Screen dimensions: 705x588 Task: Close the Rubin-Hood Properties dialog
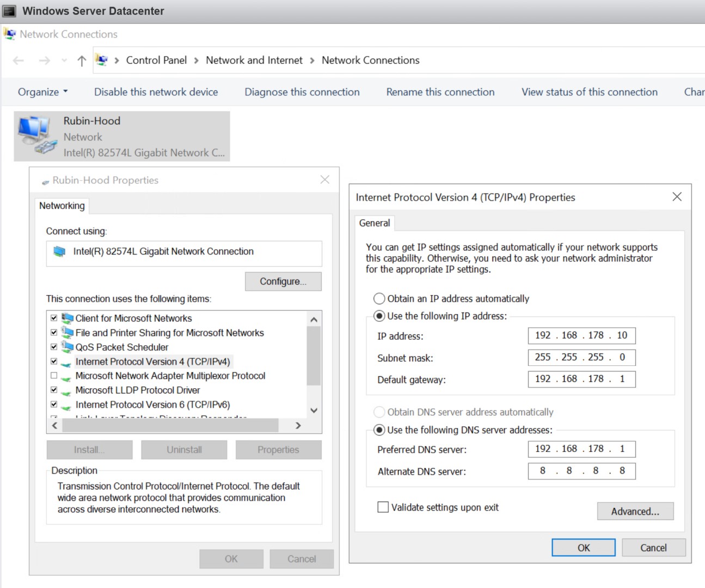pos(325,180)
